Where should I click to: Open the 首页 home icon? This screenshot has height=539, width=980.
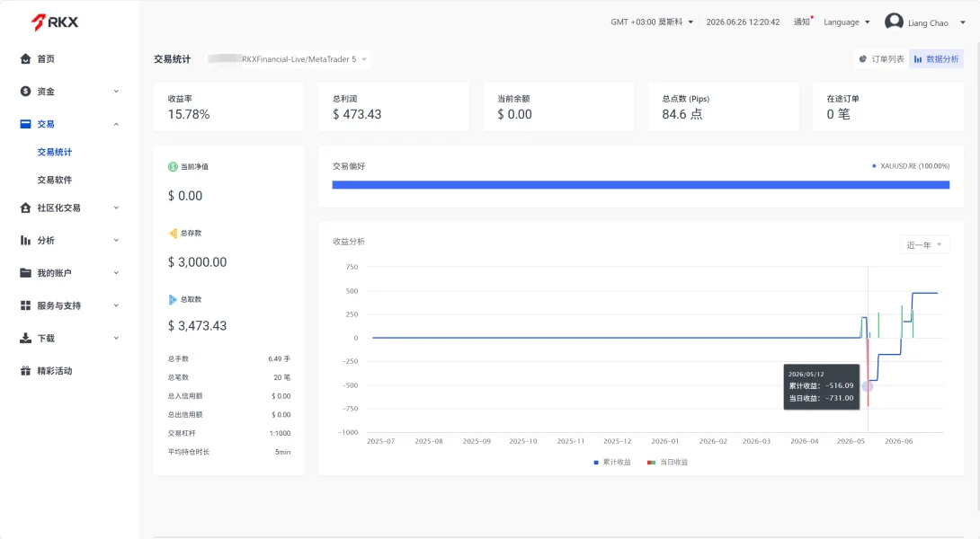26,58
